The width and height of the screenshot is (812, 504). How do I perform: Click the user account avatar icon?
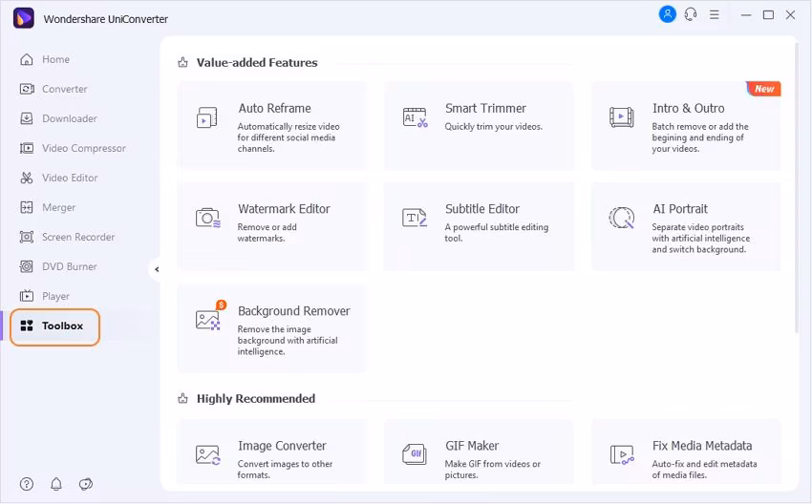[x=667, y=14]
